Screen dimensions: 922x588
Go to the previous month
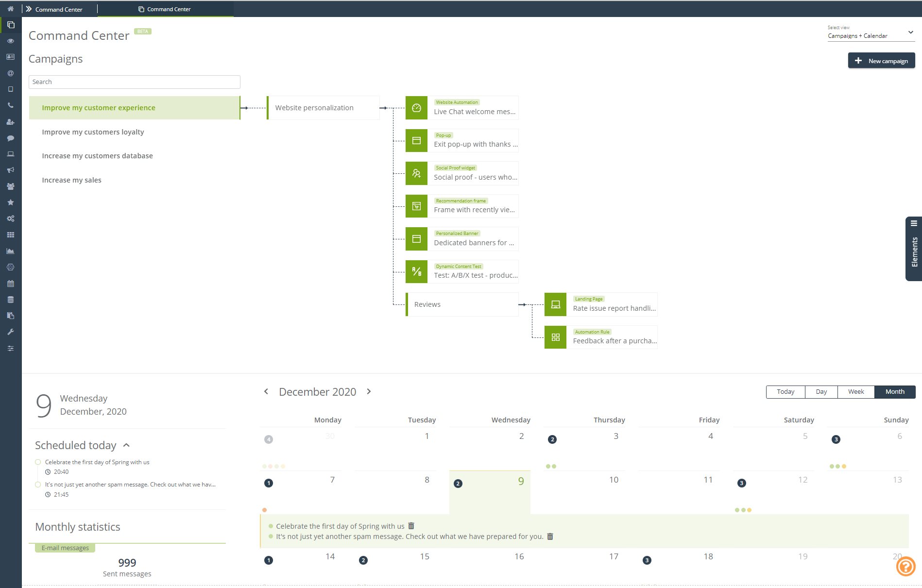click(x=266, y=391)
